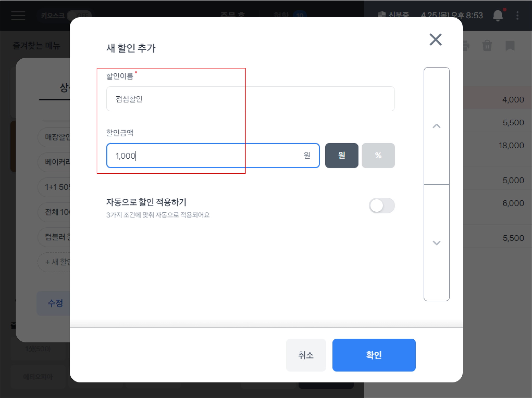
Task: Click the 할인이름 input field
Action: [x=250, y=99]
